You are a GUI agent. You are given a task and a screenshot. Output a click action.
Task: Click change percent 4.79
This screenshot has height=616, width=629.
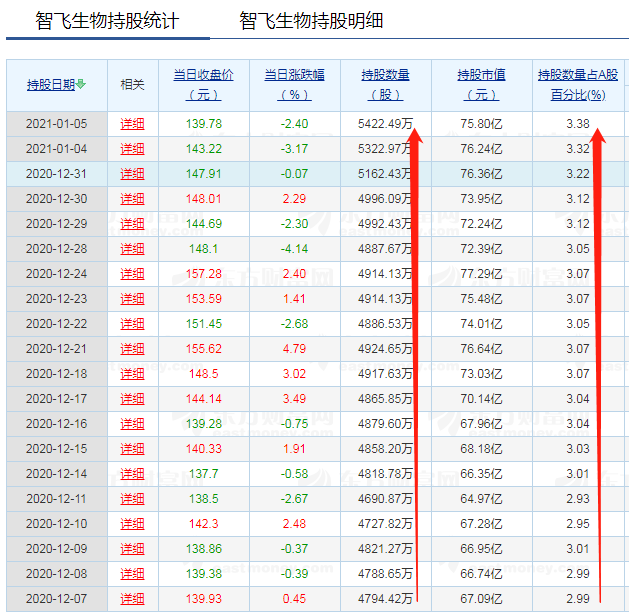(294, 349)
